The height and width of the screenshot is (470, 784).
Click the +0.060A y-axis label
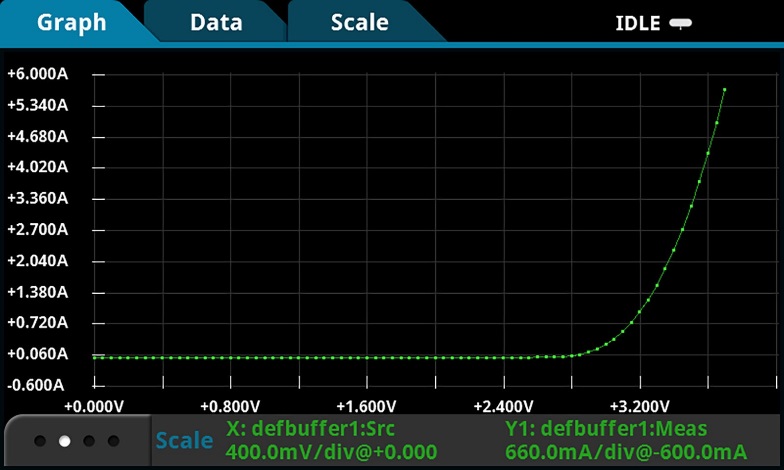pos(37,354)
